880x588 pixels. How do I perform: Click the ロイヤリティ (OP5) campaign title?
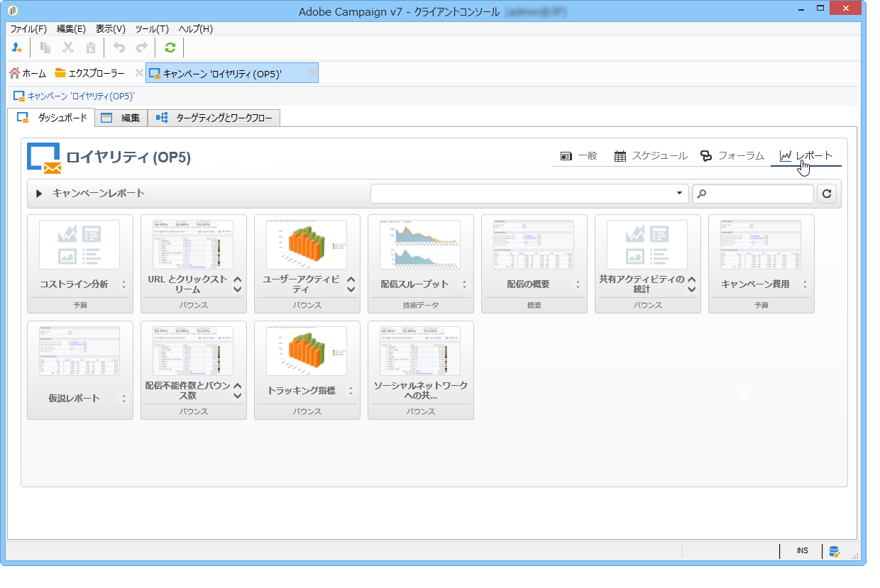128,158
